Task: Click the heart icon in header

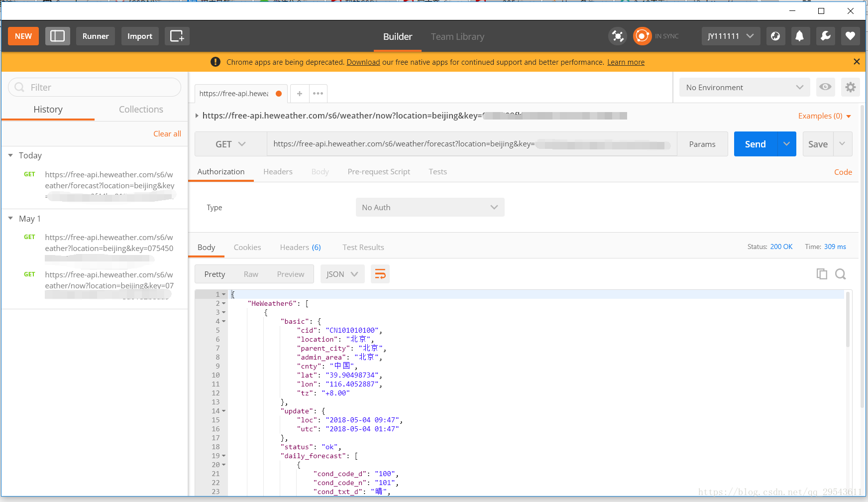Action: [x=851, y=36]
